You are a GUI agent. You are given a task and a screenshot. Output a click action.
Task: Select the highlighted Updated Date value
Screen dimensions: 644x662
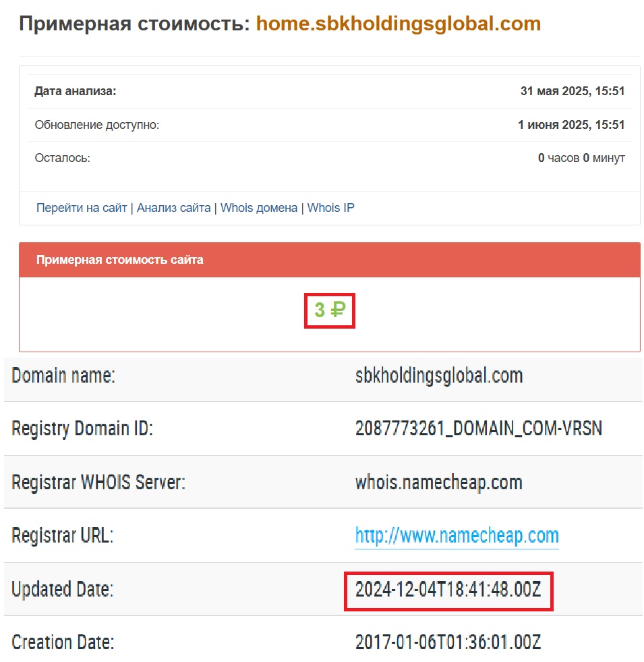coord(449,590)
